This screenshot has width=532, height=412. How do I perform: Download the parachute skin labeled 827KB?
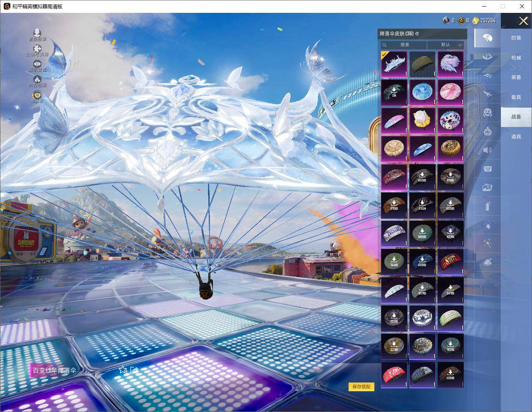pos(451,234)
